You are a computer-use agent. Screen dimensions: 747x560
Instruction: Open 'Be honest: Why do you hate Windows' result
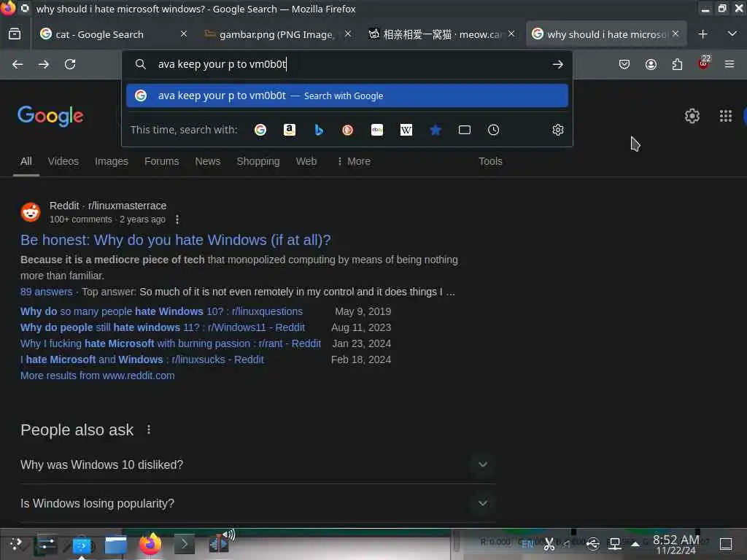click(175, 240)
